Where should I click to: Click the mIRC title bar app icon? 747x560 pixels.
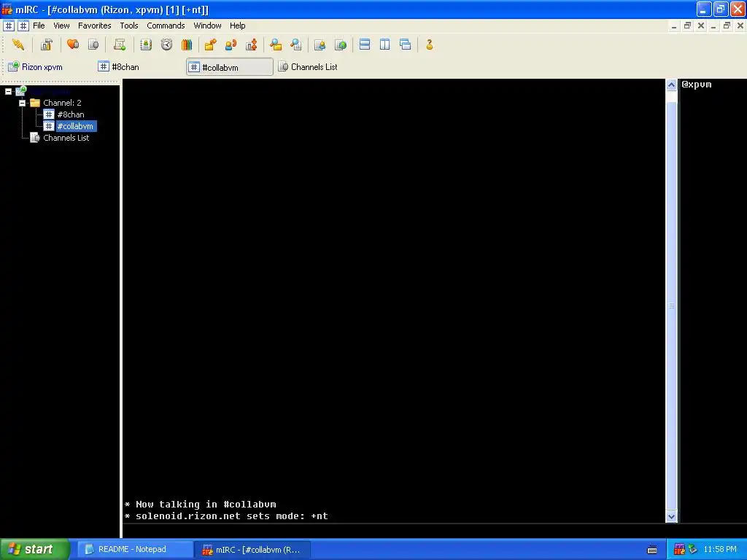tap(7, 9)
